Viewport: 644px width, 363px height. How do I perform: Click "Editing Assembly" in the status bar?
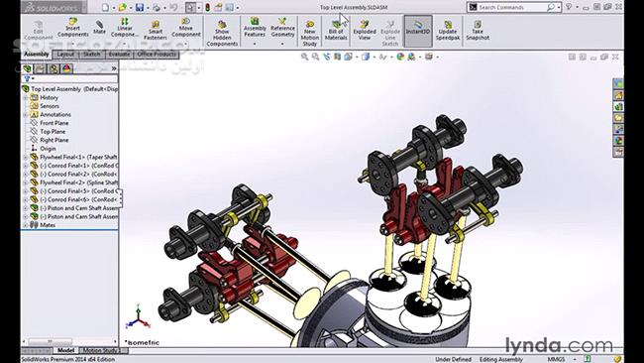[x=500, y=359]
